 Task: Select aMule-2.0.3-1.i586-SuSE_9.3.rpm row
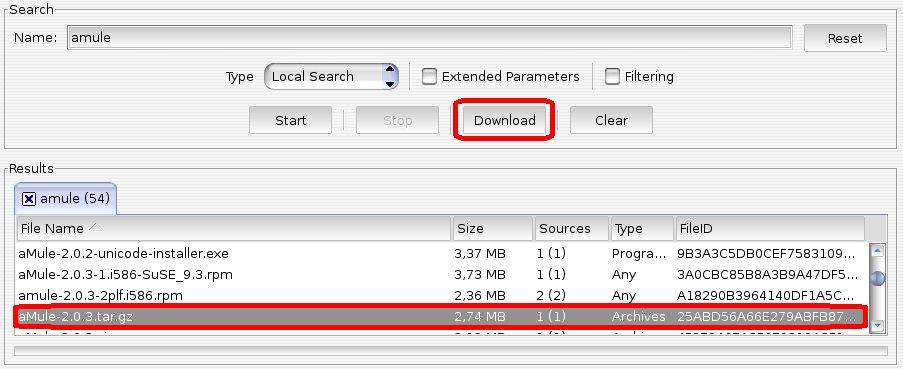click(x=441, y=275)
